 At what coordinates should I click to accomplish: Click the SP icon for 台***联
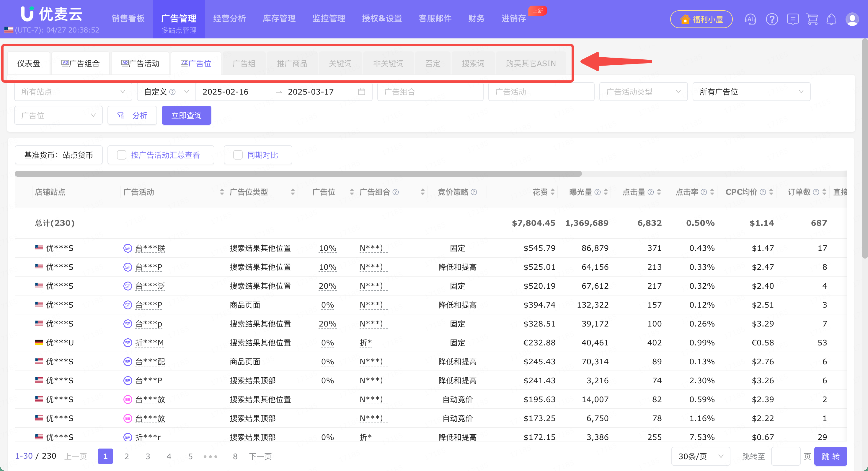pyautogui.click(x=127, y=248)
